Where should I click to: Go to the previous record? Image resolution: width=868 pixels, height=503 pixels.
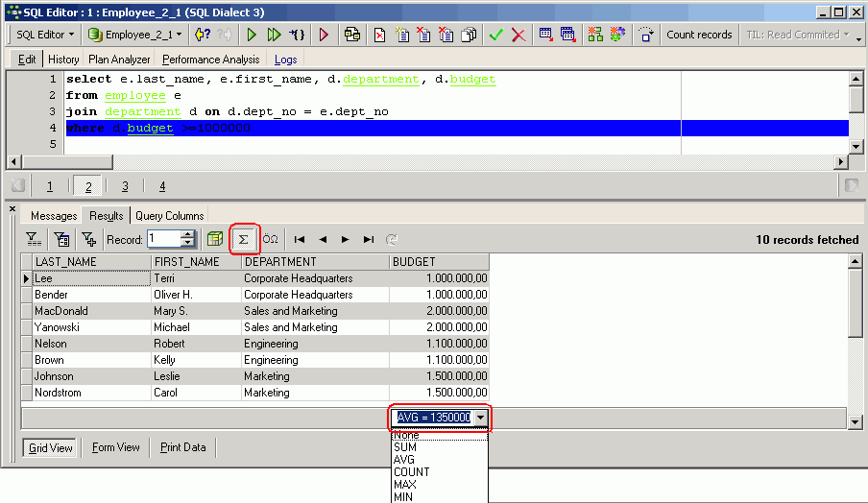323,239
